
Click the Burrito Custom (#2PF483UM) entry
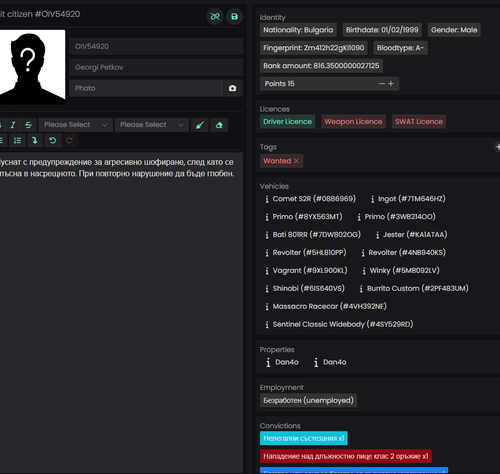418,288
